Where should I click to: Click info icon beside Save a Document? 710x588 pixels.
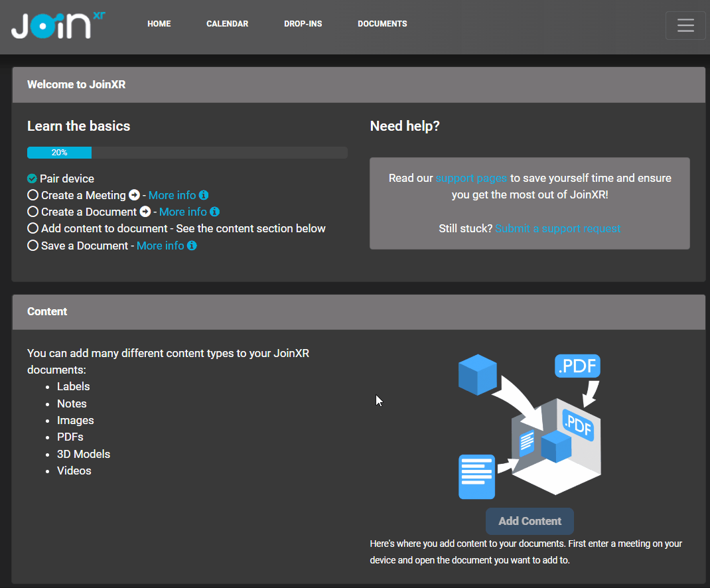pos(192,246)
